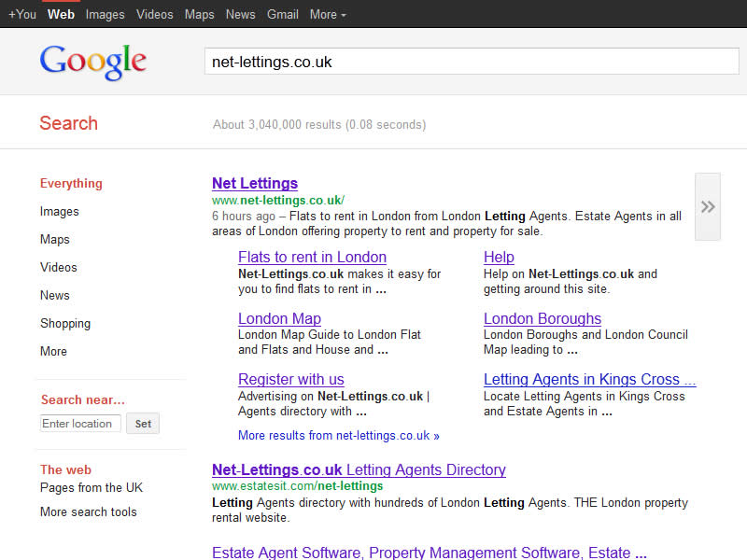Switch to Images in the top bar

(x=105, y=15)
